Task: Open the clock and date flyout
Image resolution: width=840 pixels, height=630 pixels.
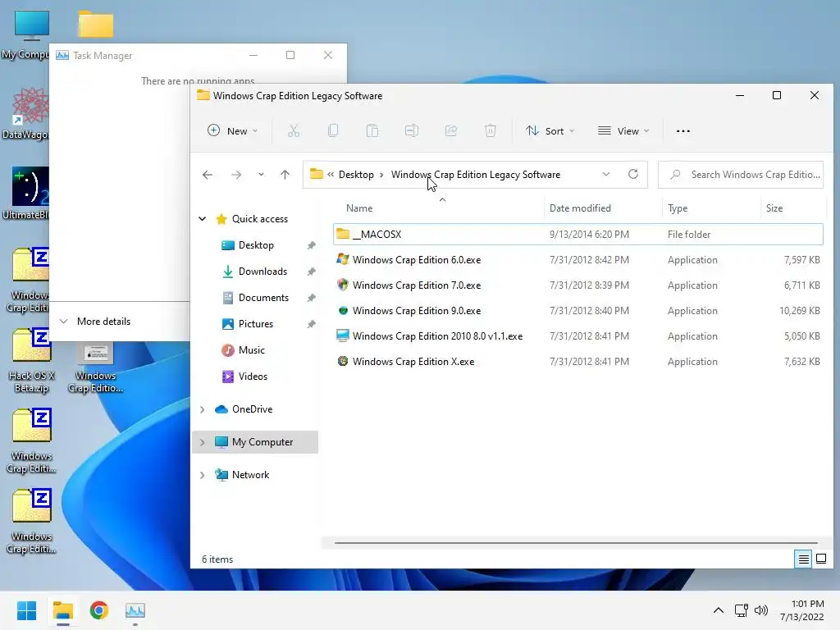Action: [802, 610]
